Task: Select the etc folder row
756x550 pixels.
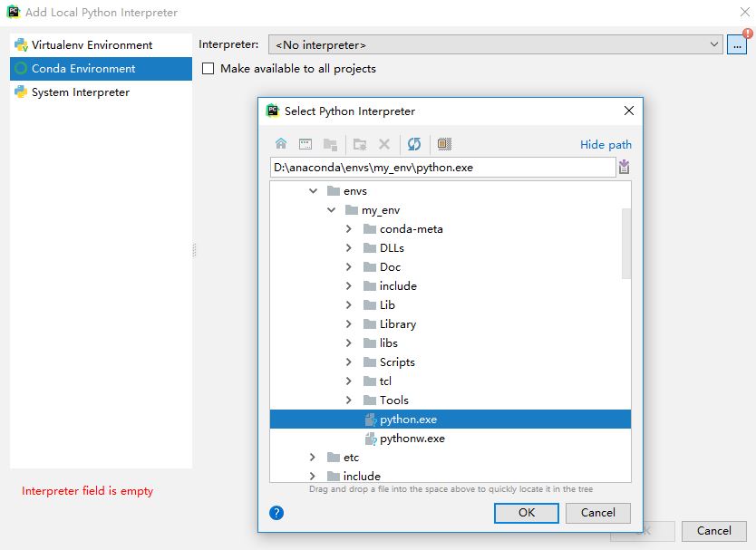Action: point(451,457)
